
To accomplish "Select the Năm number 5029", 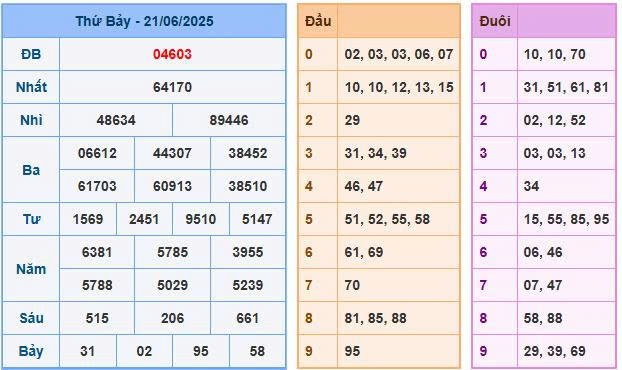I will point(172,285).
